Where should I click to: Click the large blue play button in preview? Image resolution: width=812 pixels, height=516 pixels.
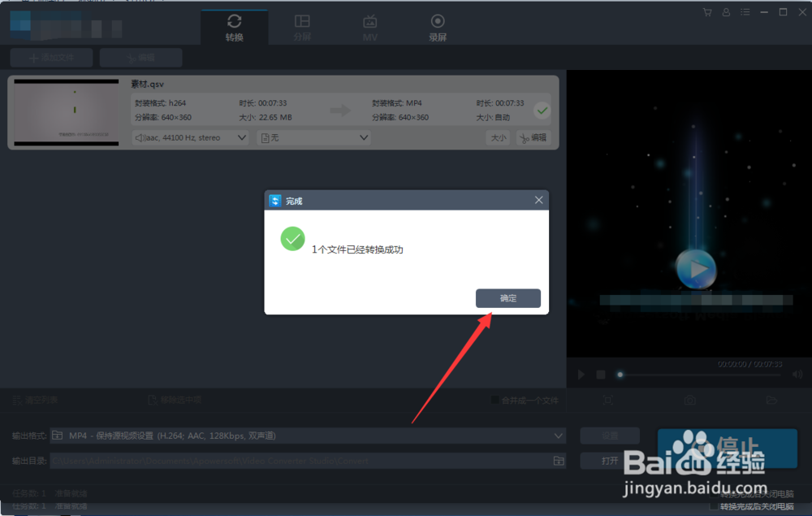coord(696,269)
